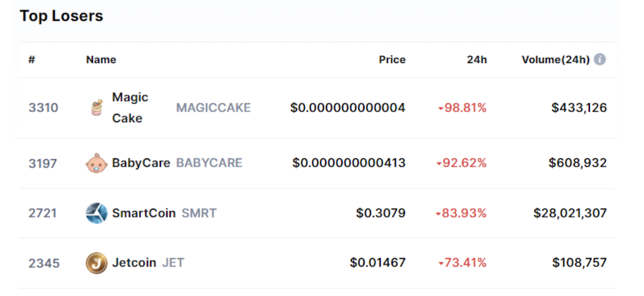Viewport: 644px width, 296px height.
Task: Click the SmartCoin blue logo
Action: (97, 213)
